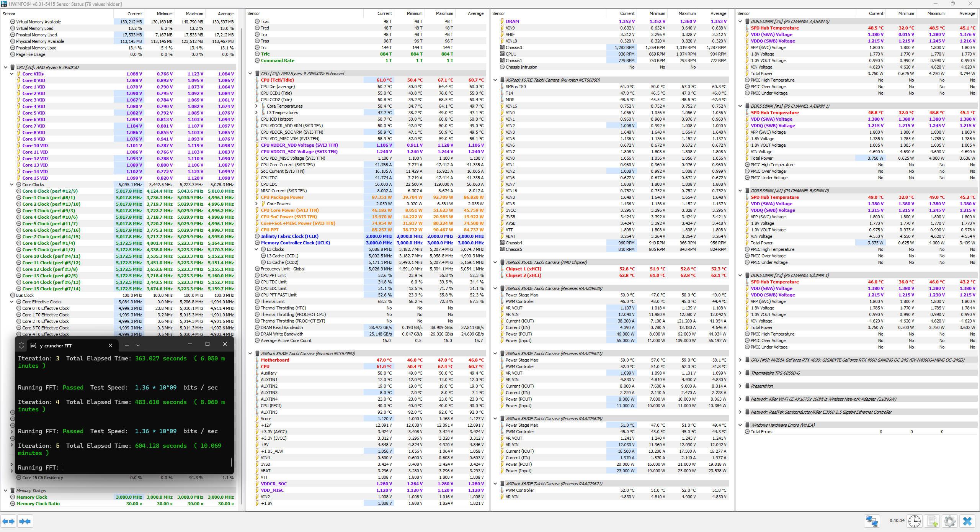Reset the elapsed time clock icon
Viewport: 980px width, 532px height.
[914, 521]
